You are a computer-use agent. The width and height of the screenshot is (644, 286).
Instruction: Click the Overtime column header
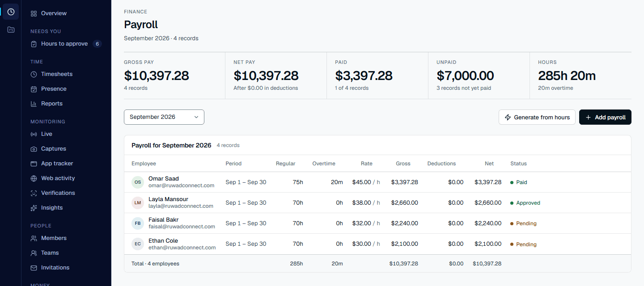(x=324, y=164)
